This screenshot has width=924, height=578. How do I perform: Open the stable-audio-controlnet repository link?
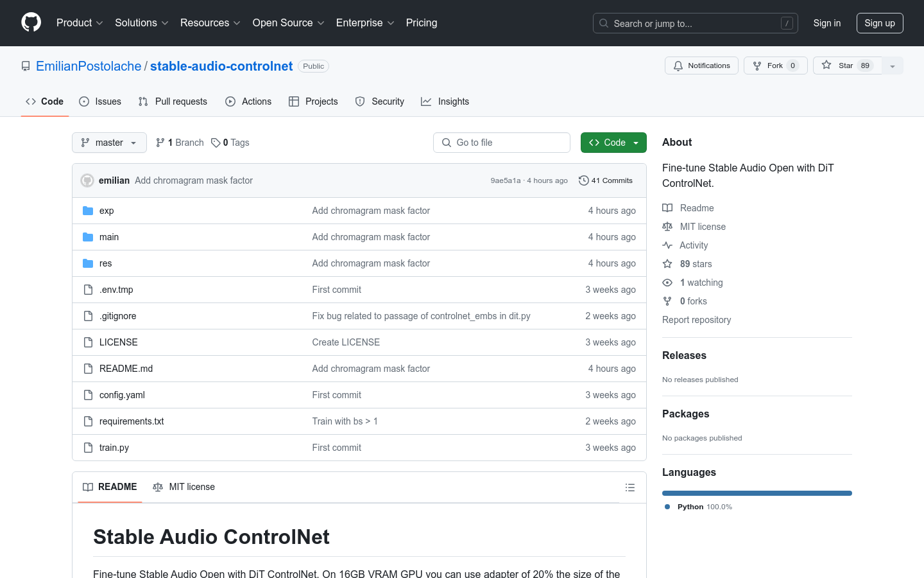coord(221,66)
